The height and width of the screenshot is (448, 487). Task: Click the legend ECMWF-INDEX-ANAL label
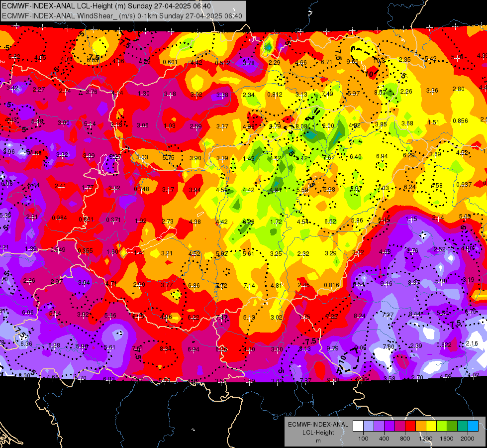318,425
